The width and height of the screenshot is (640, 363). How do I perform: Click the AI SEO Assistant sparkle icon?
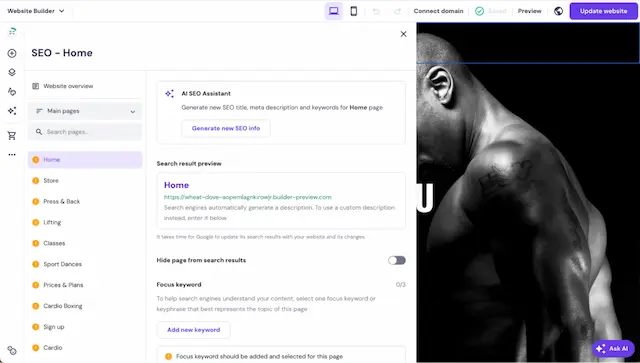coord(169,94)
